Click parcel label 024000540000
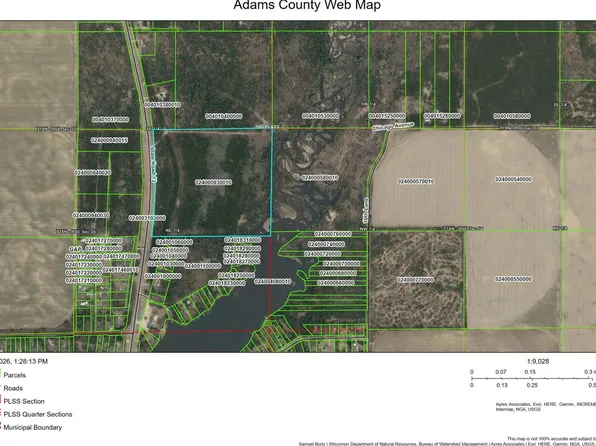 tap(514, 179)
